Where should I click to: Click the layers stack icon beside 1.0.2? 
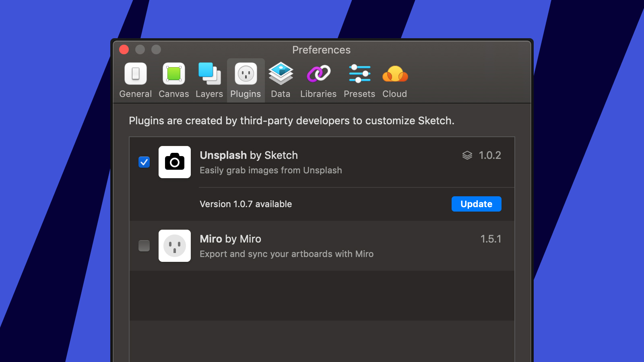click(467, 155)
